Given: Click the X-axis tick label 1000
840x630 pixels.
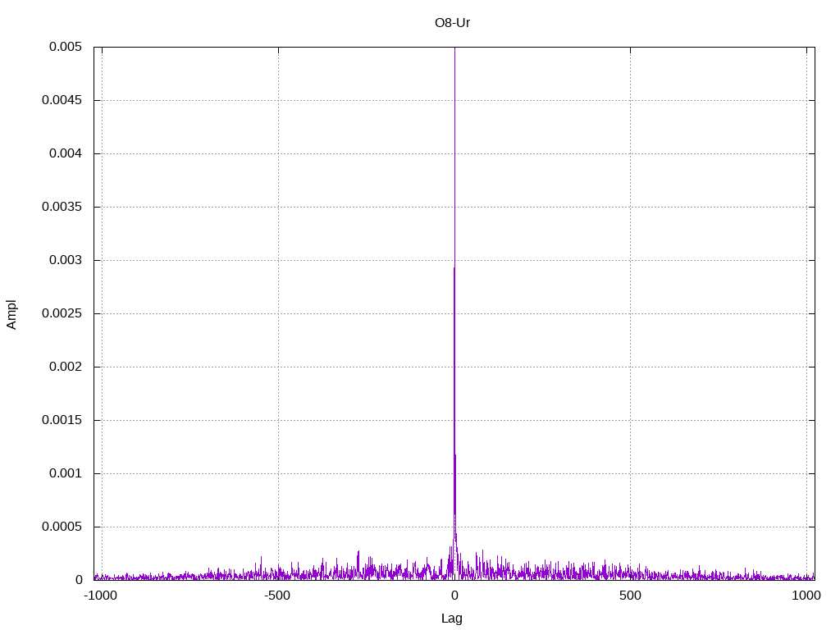Looking at the screenshot, I should (x=806, y=596).
